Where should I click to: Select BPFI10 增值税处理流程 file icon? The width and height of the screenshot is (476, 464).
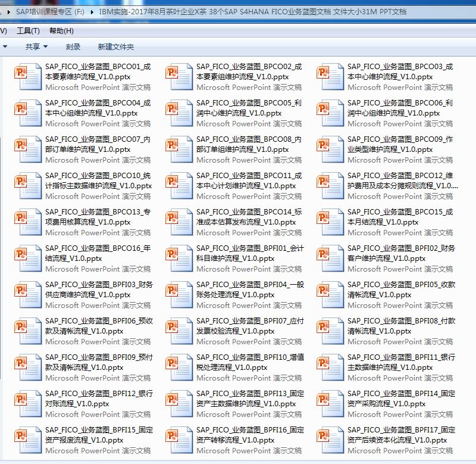click(179, 368)
